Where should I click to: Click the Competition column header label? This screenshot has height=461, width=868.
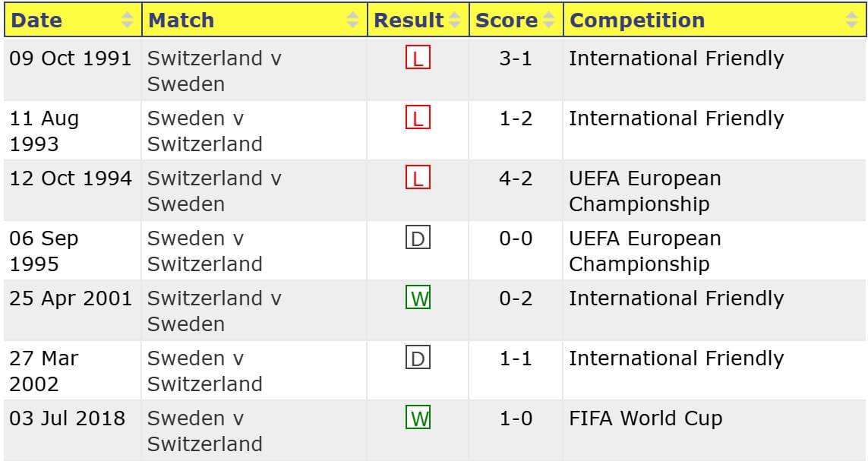(636, 21)
